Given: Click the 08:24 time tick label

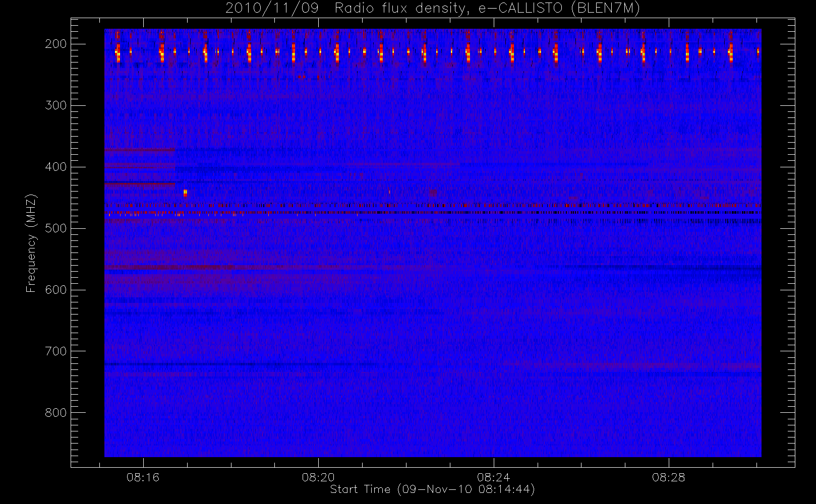Looking at the screenshot, I should click(x=493, y=477).
